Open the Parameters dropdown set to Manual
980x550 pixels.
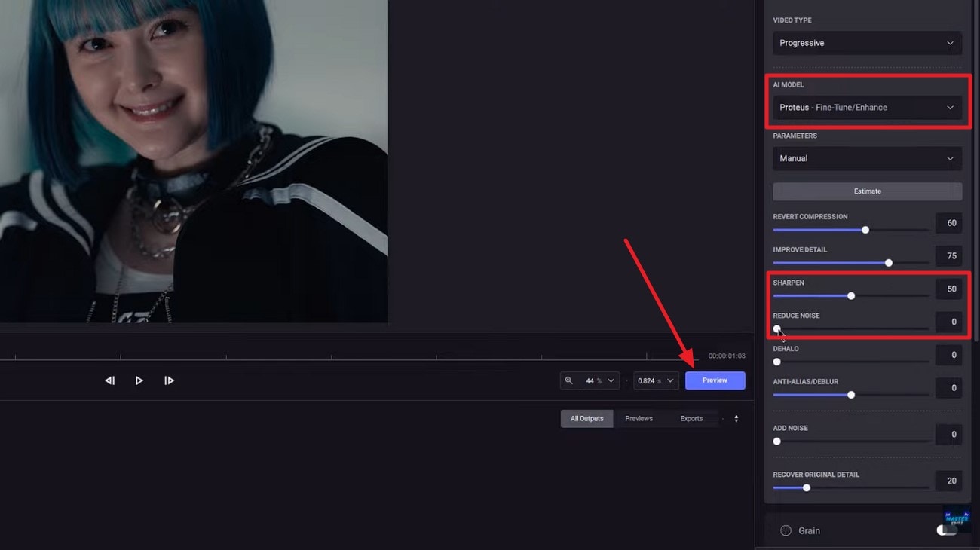tap(867, 158)
